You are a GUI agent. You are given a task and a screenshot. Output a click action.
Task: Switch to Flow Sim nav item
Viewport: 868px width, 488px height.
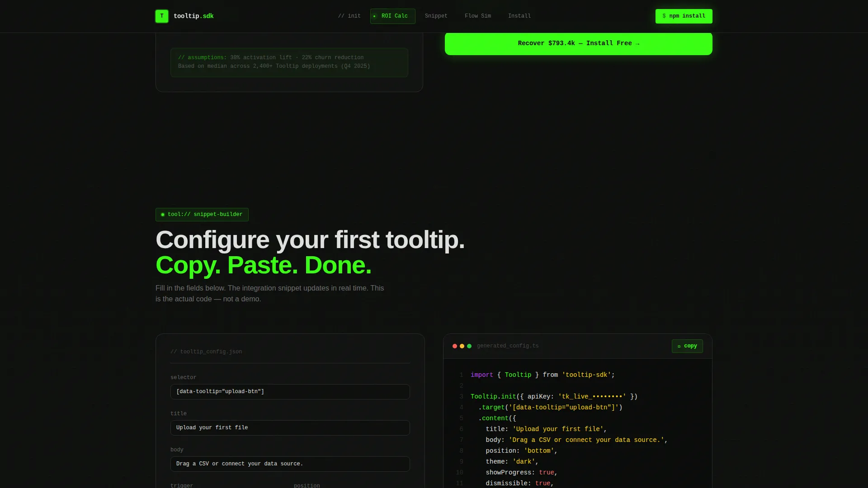[x=478, y=16]
